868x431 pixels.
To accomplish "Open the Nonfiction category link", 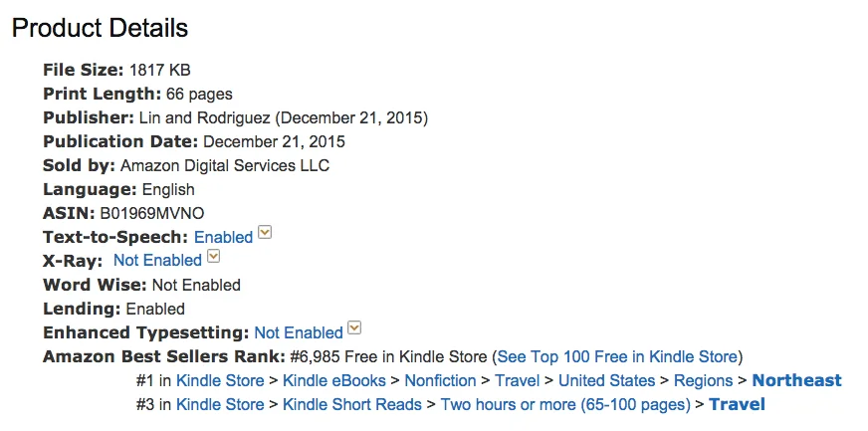I will click(x=440, y=380).
